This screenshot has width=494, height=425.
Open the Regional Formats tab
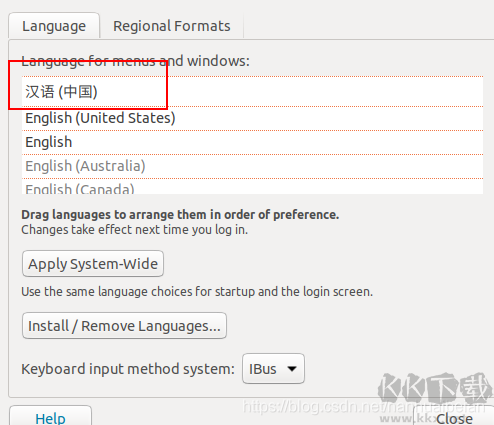click(x=172, y=26)
